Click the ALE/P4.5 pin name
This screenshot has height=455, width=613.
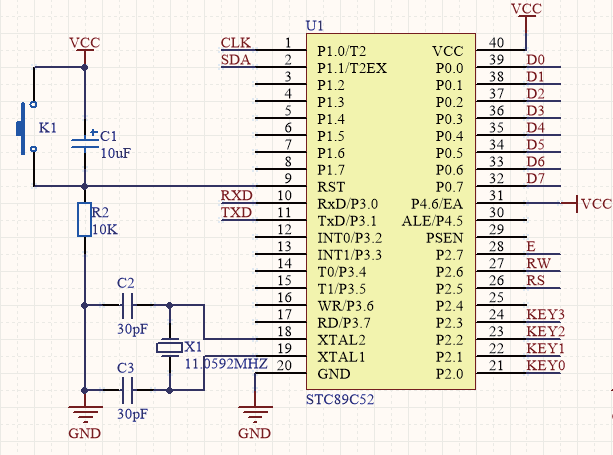point(432,221)
